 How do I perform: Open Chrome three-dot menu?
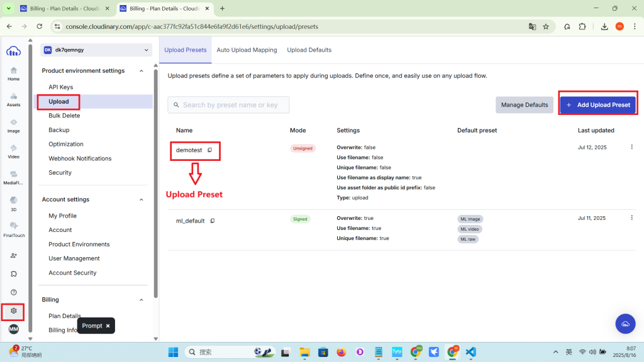pyautogui.click(x=635, y=26)
